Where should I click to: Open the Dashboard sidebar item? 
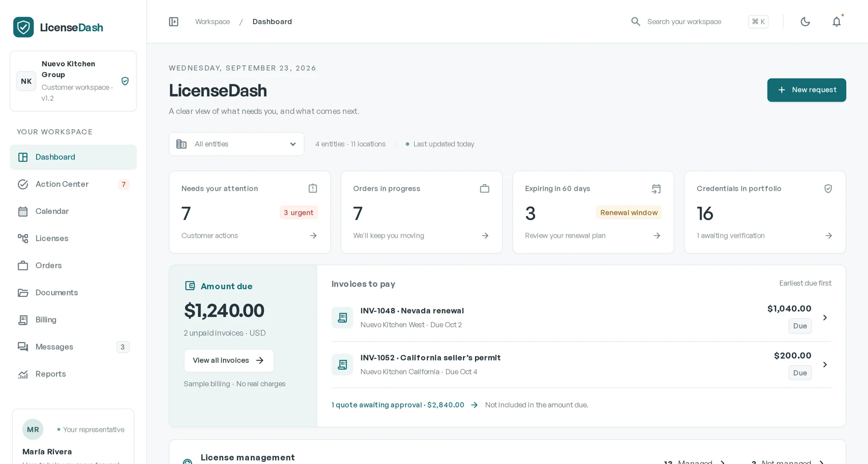click(x=73, y=157)
